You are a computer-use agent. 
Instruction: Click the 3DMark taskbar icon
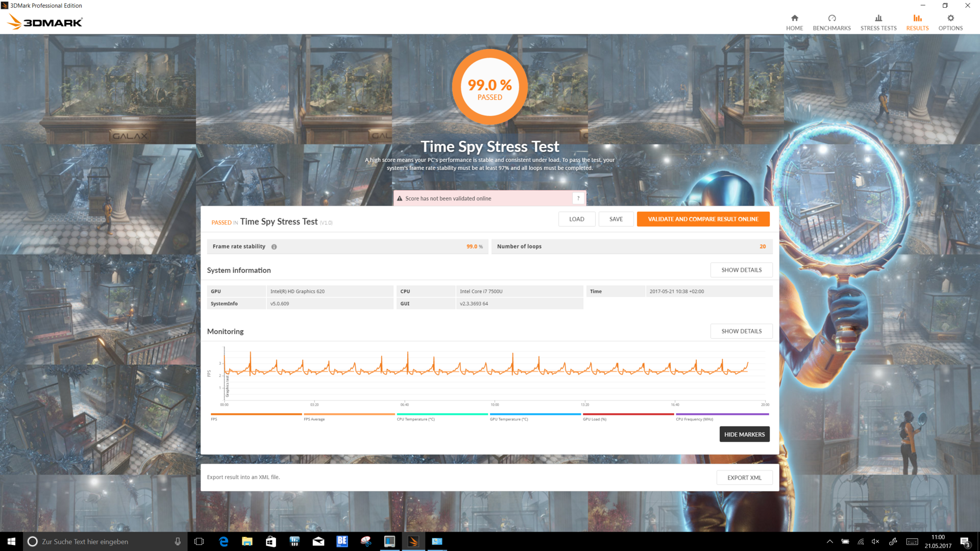coord(413,541)
